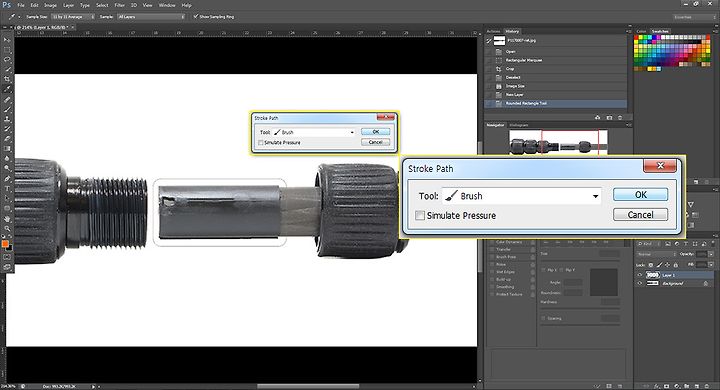Open the Essentials workspace switcher
Screen dimensions: 720x390
(694, 17)
